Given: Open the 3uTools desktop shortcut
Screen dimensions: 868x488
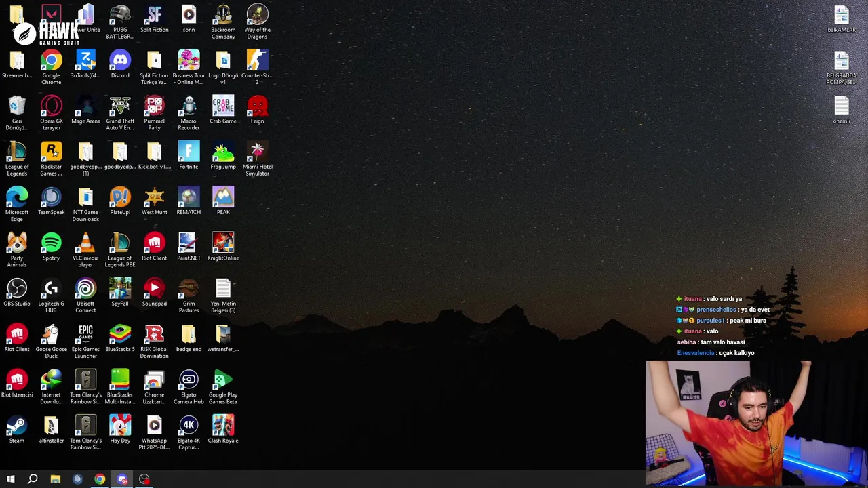Looking at the screenshot, I should [85, 62].
